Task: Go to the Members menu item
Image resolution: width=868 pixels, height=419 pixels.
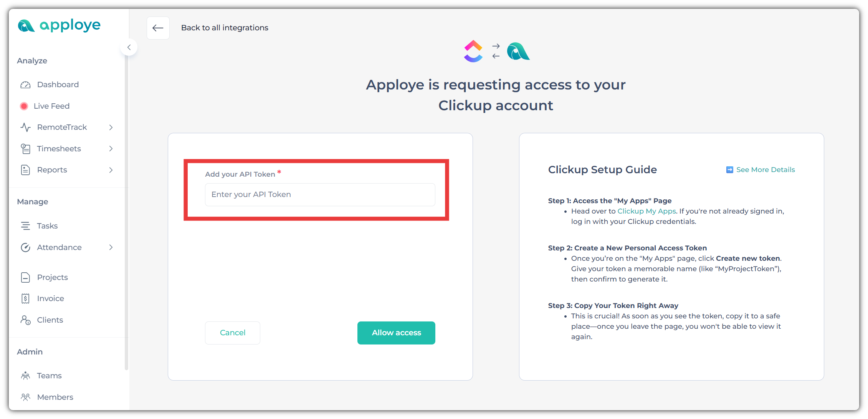Action: 55,397
